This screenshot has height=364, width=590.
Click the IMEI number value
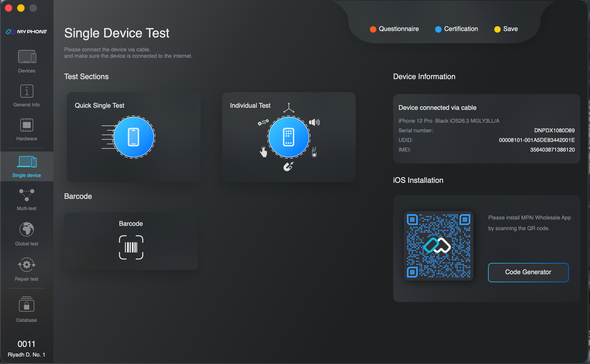click(552, 150)
